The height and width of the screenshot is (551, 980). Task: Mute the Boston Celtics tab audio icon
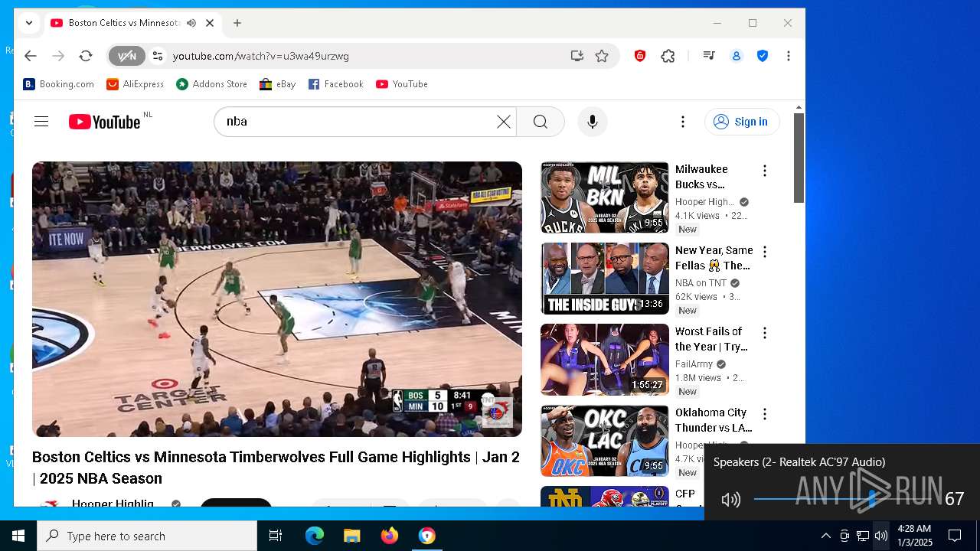pos(191,23)
